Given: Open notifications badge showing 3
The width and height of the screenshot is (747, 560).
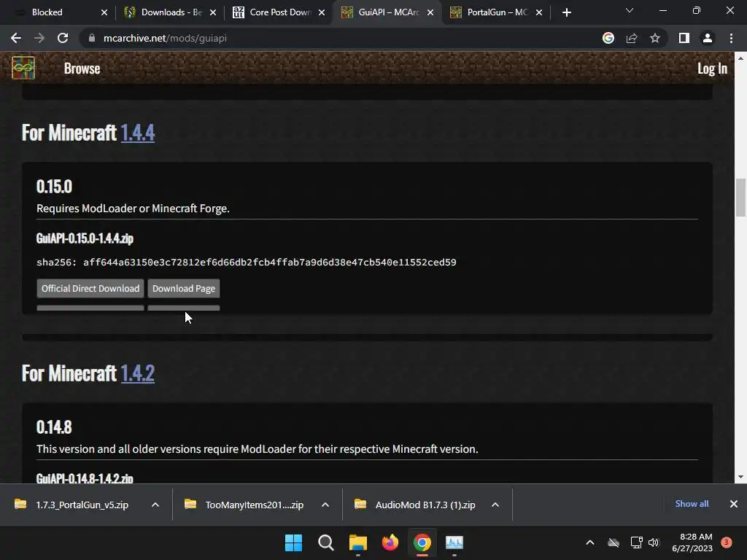Looking at the screenshot, I should click(x=726, y=542).
